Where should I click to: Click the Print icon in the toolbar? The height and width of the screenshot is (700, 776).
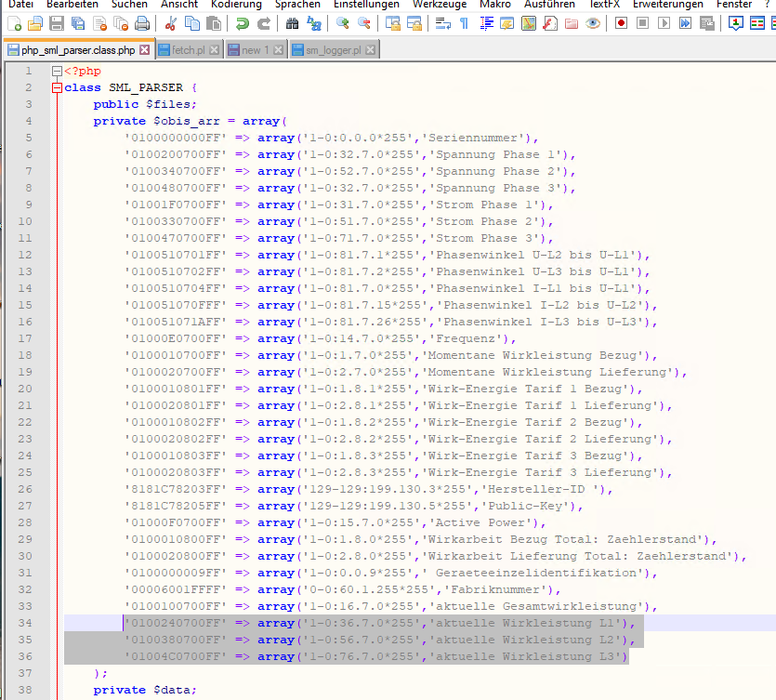[x=141, y=23]
